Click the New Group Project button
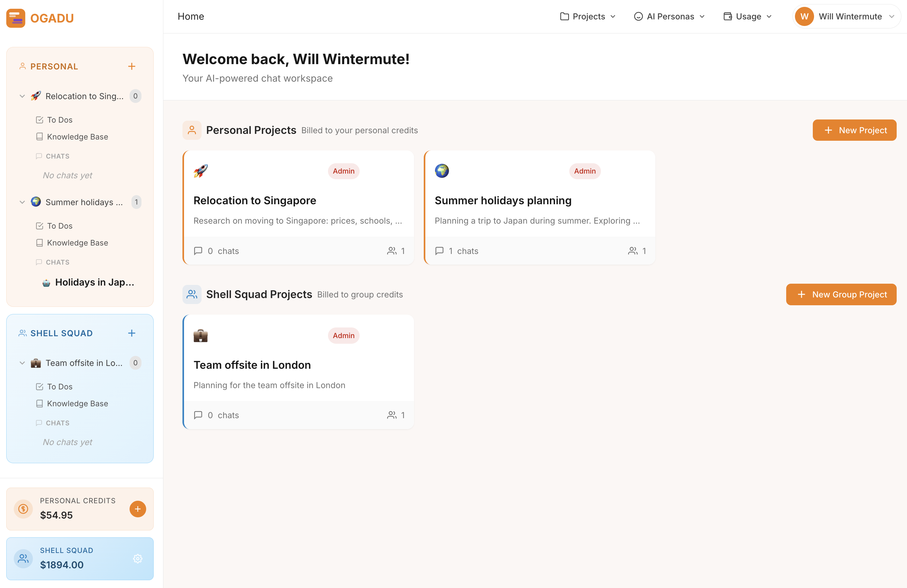This screenshot has height=588, width=907. tap(841, 294)
